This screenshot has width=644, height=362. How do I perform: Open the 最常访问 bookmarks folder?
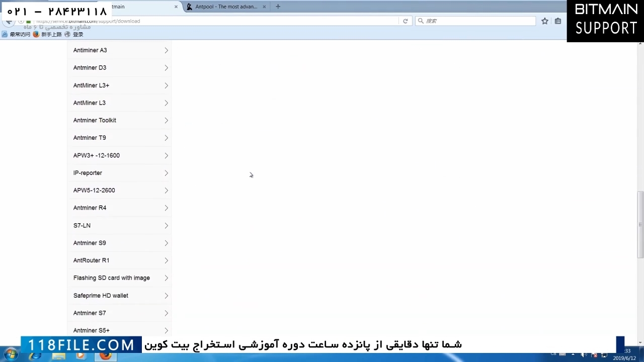coord(20,34)
